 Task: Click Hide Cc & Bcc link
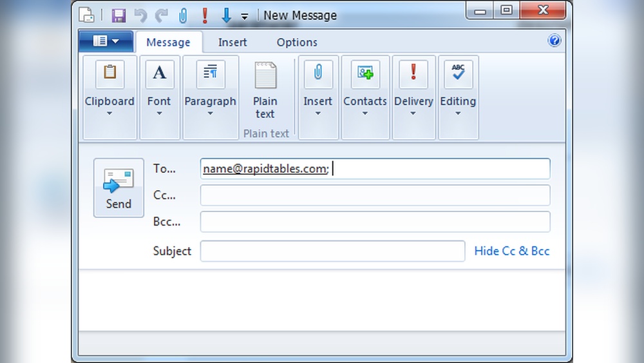(x=511, y=251)
